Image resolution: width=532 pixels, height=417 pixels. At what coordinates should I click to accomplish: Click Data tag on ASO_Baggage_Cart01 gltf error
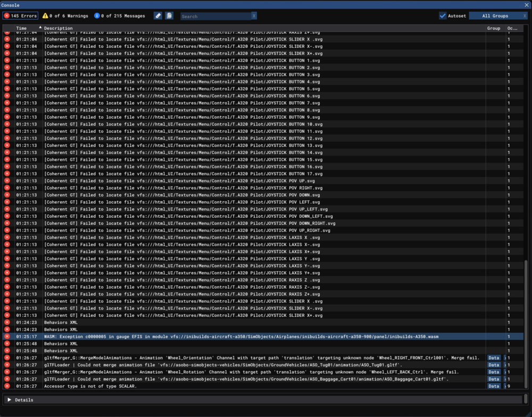494,379
